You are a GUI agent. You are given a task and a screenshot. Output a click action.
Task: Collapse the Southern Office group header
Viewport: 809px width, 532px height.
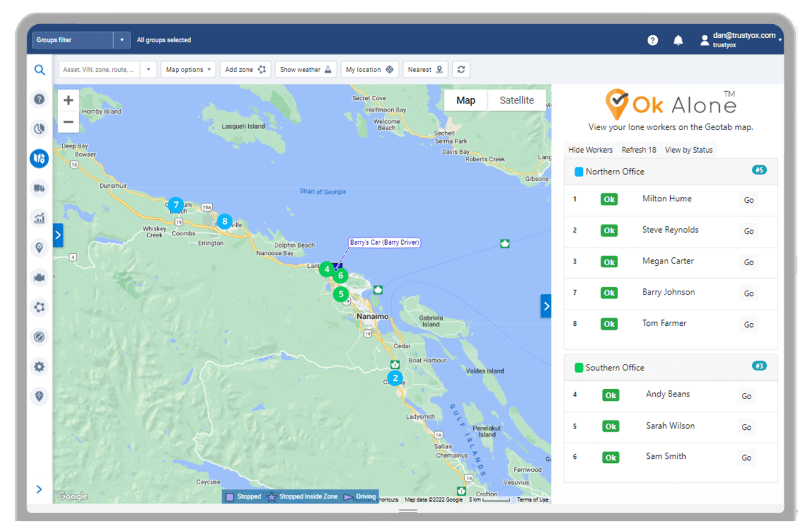pos(671,367)
